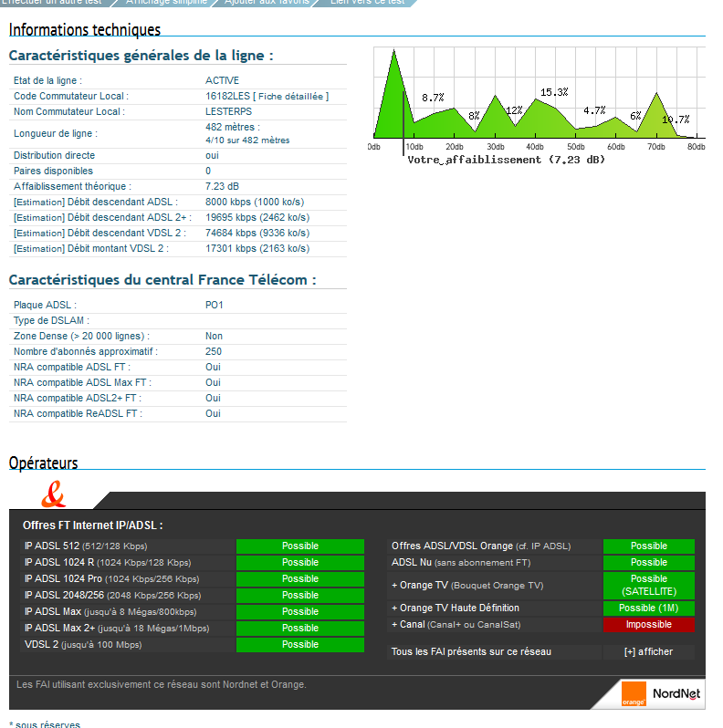The height and width of the screenshot is (728, 723).
Task: Click the 74684 kbps VDSL 2 downstream estimate
Action: pos(257,233)
